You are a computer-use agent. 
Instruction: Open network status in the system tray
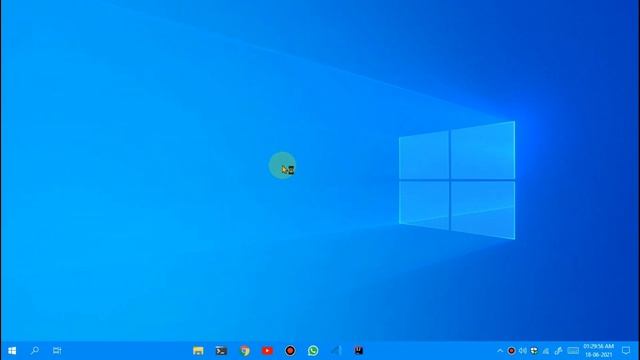[546, 351]
